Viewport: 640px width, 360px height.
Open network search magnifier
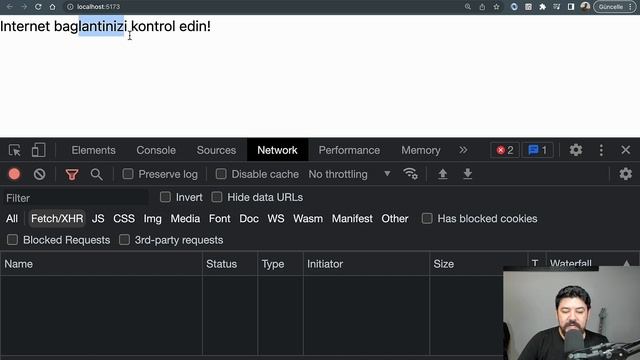97,175
